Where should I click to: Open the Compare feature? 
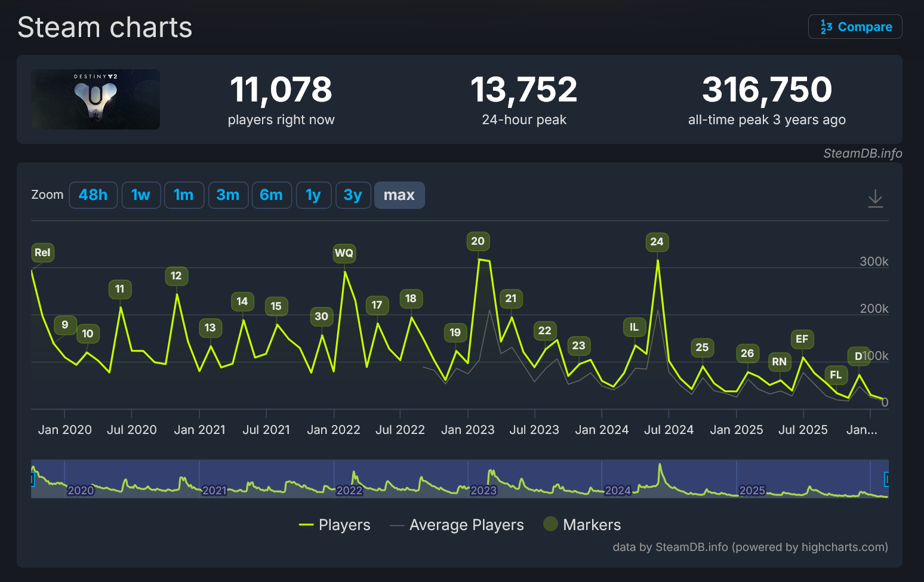tap(855, 26)
